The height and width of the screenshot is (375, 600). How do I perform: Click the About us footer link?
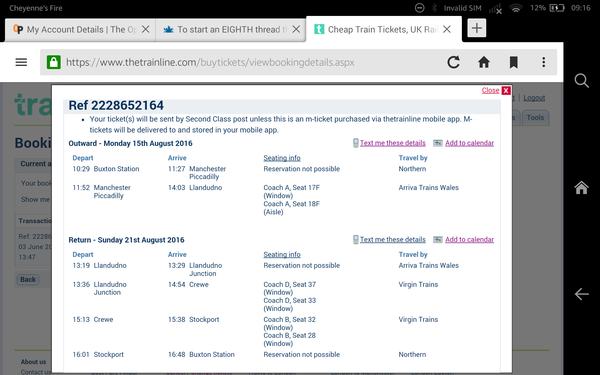pyautogui.click(x=33, y=362)
